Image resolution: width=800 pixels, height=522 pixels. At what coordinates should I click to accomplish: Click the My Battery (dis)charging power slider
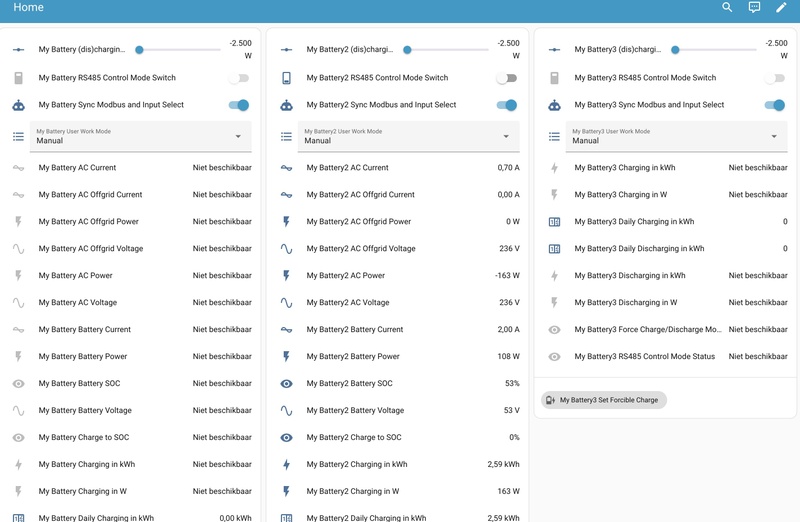tap(178, 49)
